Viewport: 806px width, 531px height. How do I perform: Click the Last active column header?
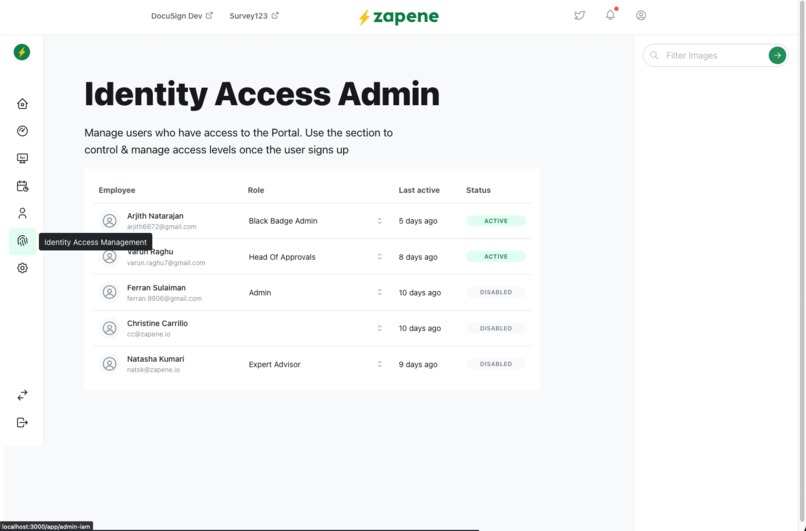point(419,190)
